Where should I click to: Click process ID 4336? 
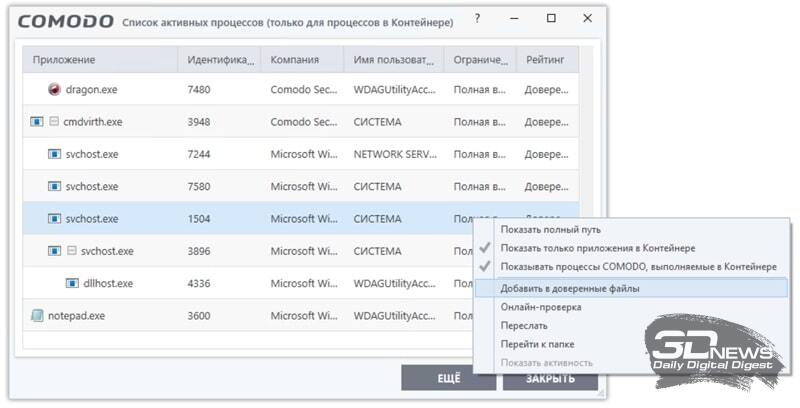coord(198,283)
